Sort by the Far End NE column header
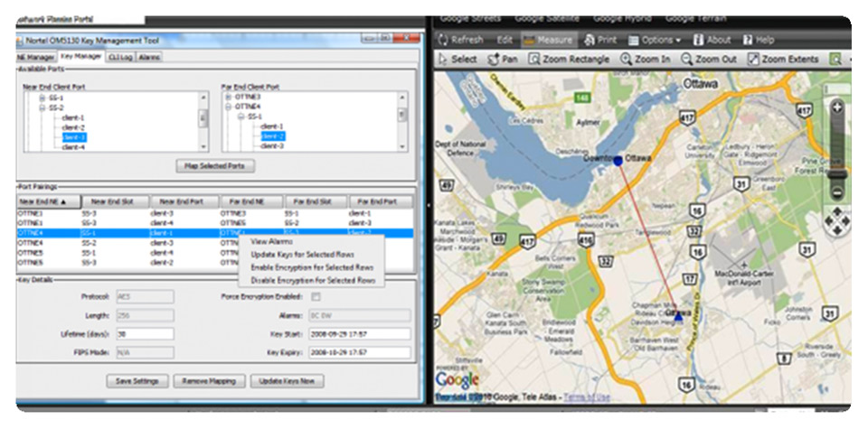The image size is (868, 429). click(252, 201)
